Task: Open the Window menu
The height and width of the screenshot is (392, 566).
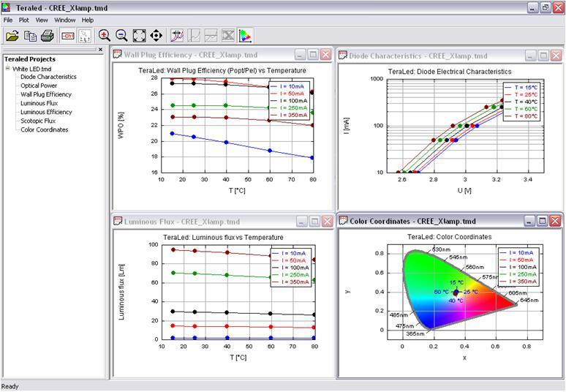Action: coord(64,20)
